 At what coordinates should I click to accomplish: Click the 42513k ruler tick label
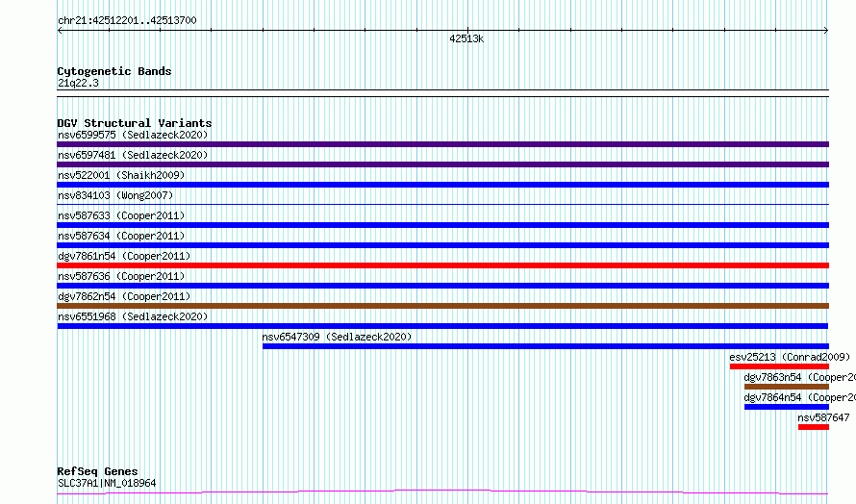tap(466, 38)
